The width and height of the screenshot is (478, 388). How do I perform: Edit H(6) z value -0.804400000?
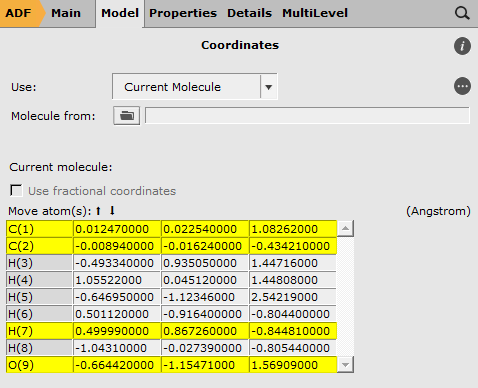tap(293, 314)
